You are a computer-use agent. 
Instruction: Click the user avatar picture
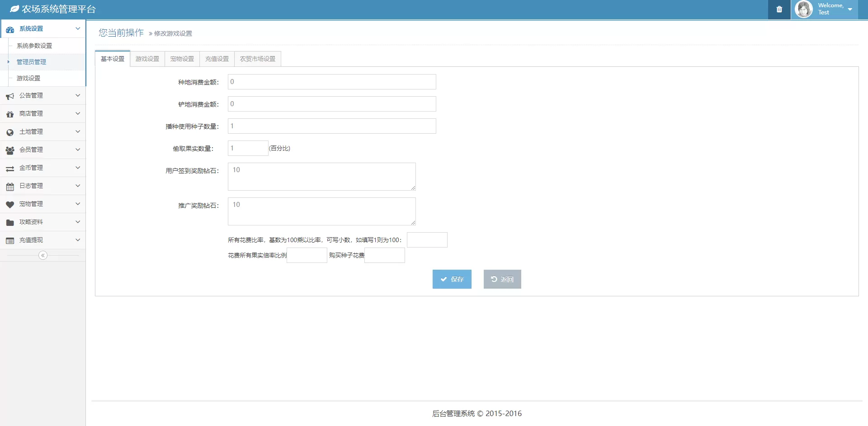pos(803,9)
